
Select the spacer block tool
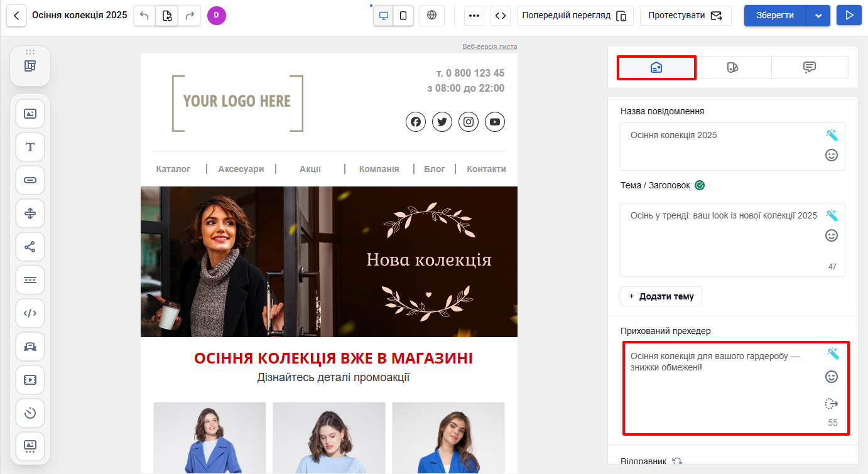[30, 213]
